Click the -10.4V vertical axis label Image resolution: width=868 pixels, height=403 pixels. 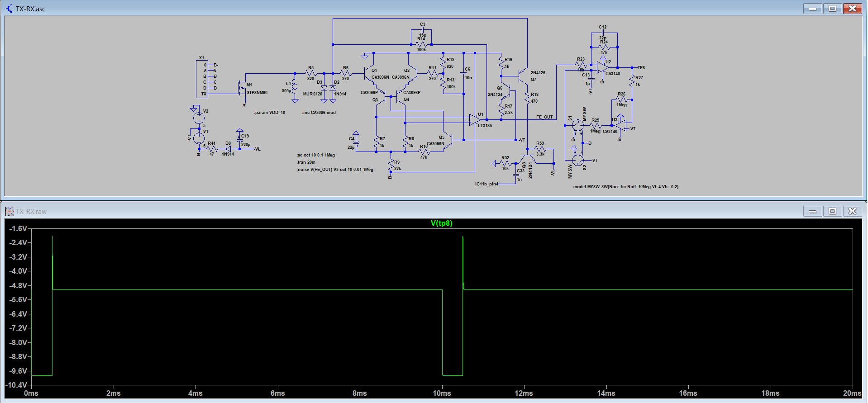tap(16, 385)
